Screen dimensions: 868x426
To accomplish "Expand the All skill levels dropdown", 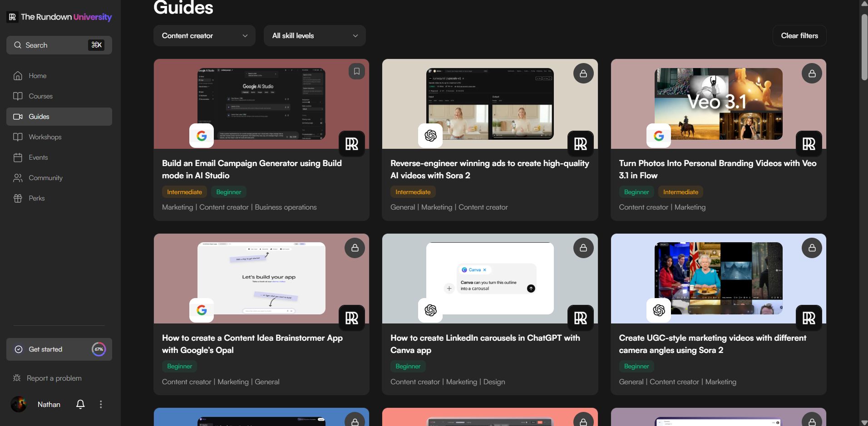I will click(x=315, y=35).
